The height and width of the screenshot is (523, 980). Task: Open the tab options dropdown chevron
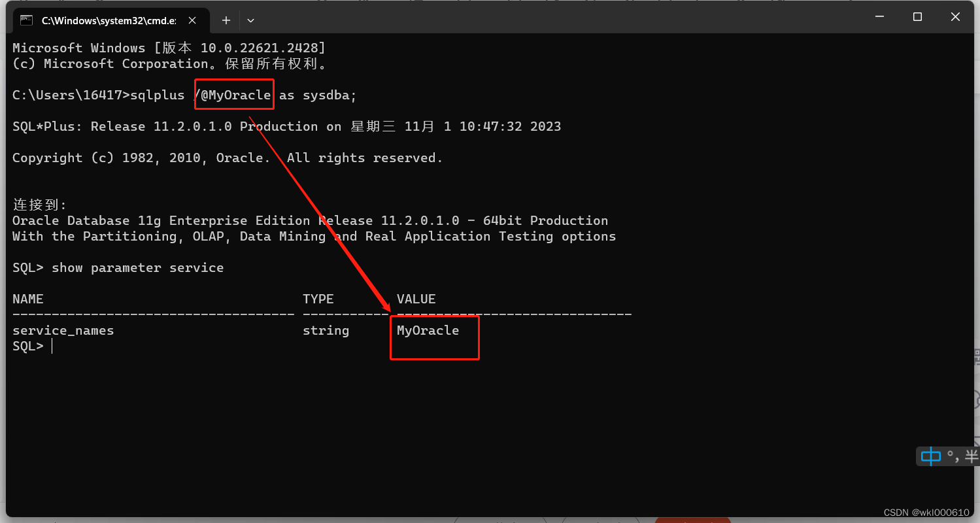[250, 20]
